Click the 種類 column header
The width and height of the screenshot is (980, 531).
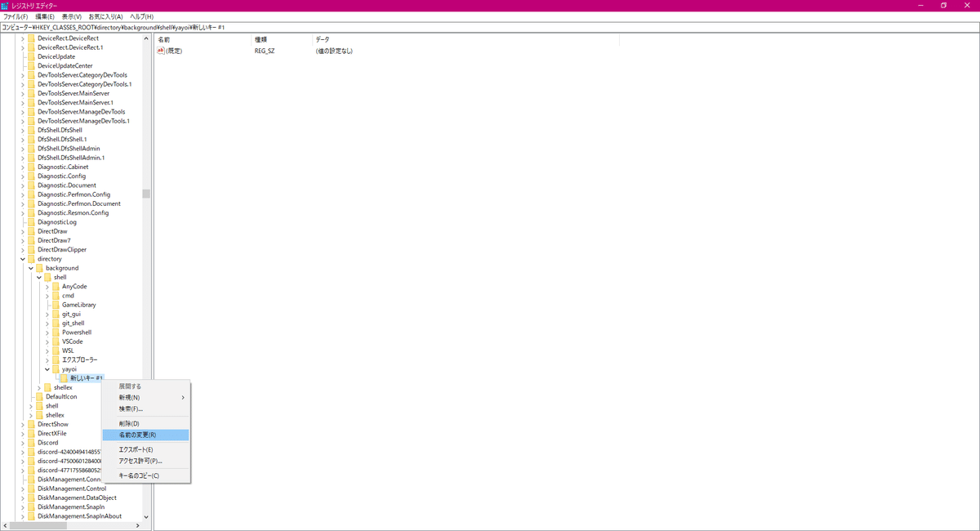282,39
